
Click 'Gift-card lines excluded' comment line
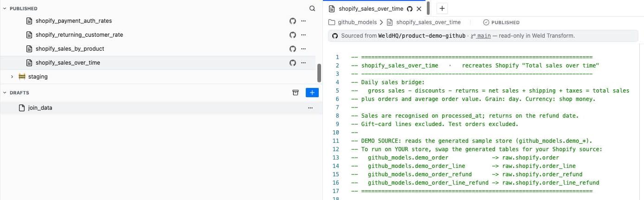pos(435,124)
